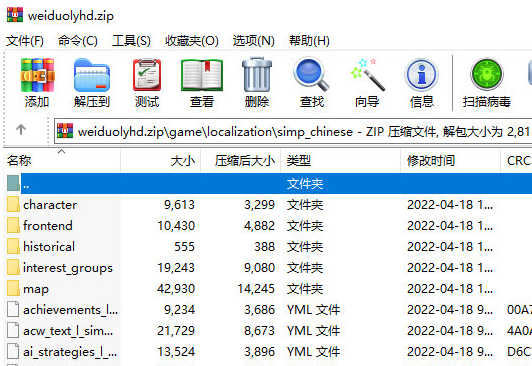Select the map folder icon
532x366 pixels.
[x=13, y=289]
